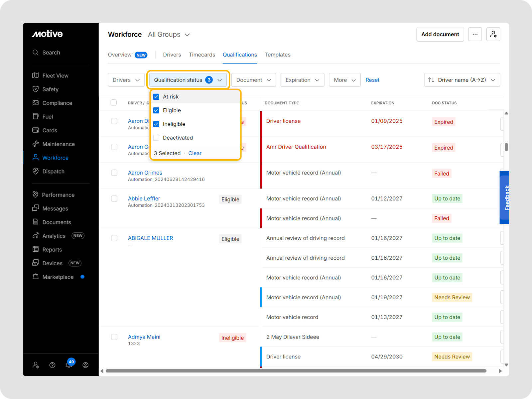Uncheck the At risk checkbox

pyautogui.click(x=156, y=97)
